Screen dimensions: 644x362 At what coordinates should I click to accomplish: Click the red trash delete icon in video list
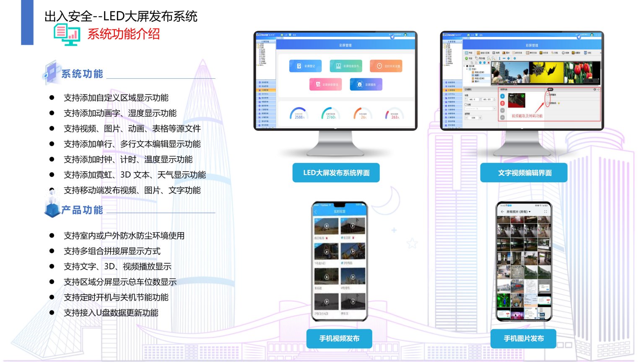pos(502,103)
